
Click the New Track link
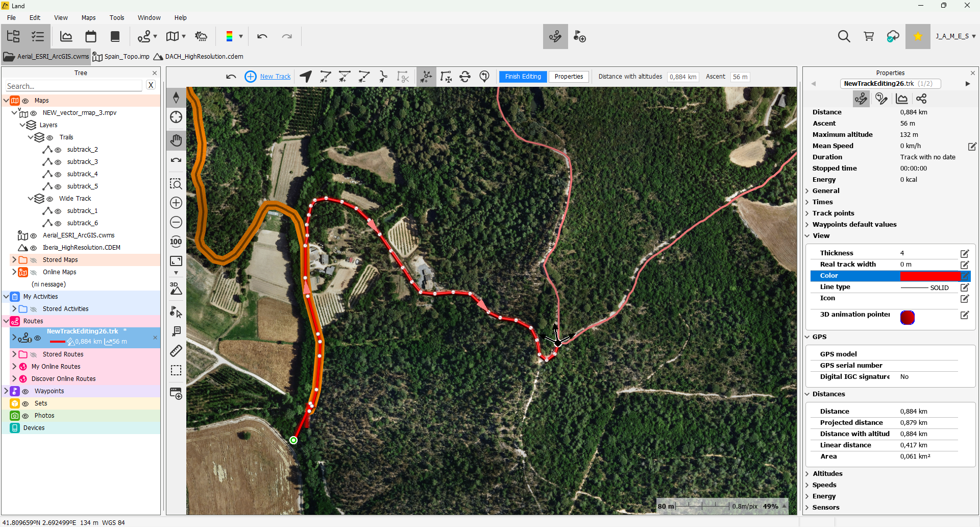pos(275,77)
